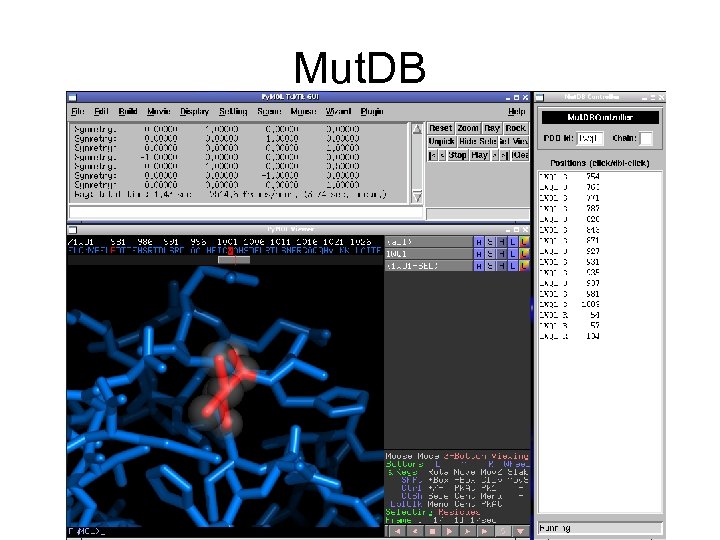Open the Mouse menu
Screen dimensions: 720x540
303,111
